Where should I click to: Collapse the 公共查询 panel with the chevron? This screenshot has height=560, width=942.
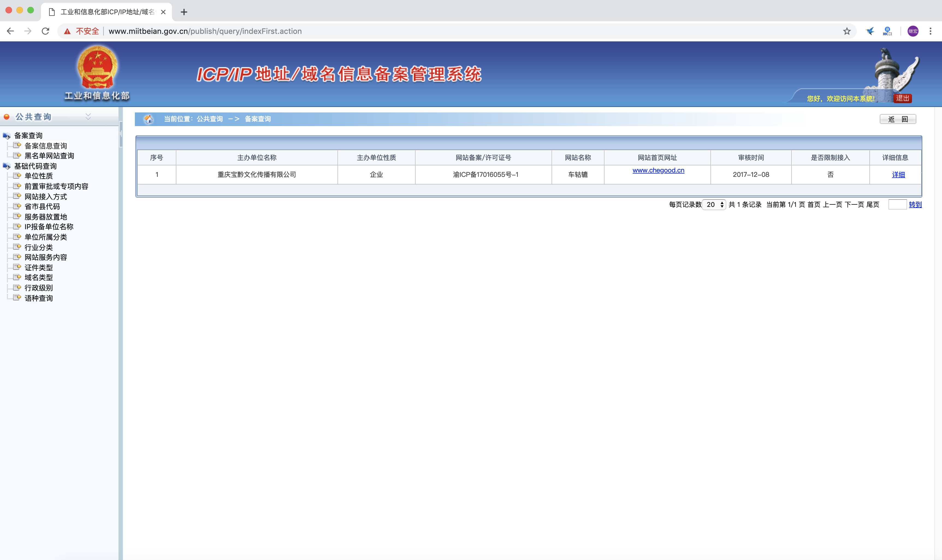point(88,116)
